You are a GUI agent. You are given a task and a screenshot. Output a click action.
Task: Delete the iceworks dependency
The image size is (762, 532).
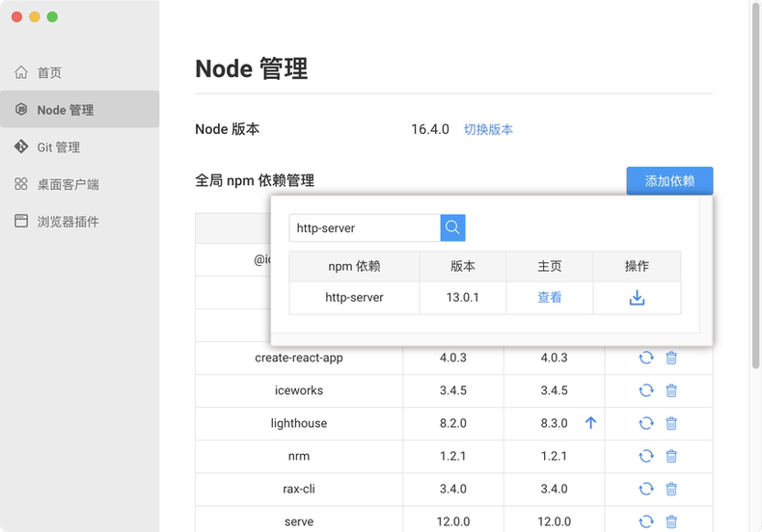(x=671, y=390)
